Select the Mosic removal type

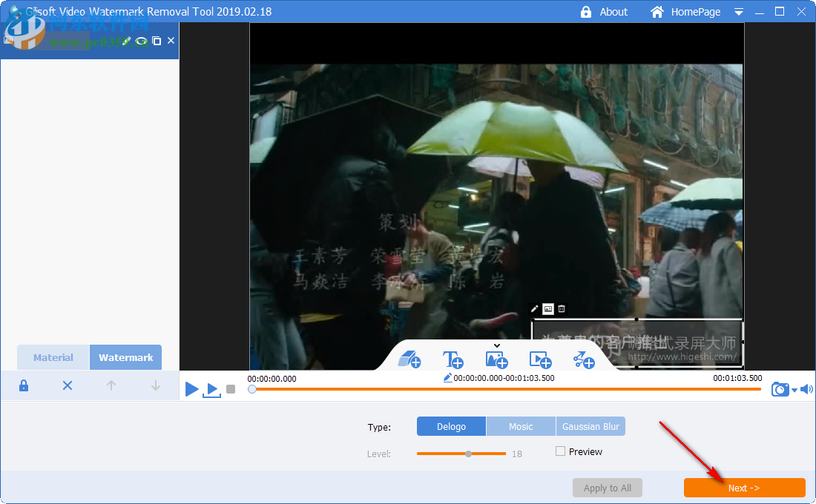coord(521,426)
